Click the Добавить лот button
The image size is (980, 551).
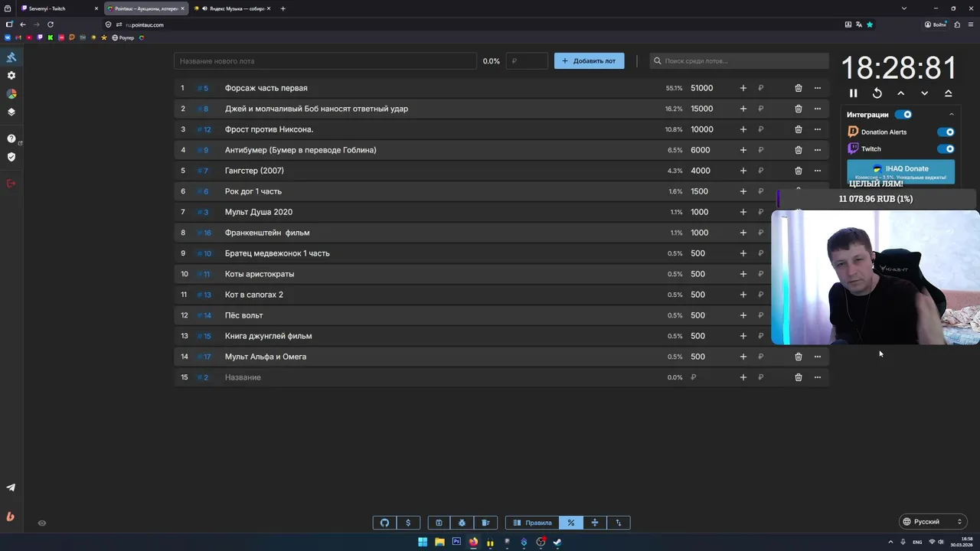pos(589,61)
